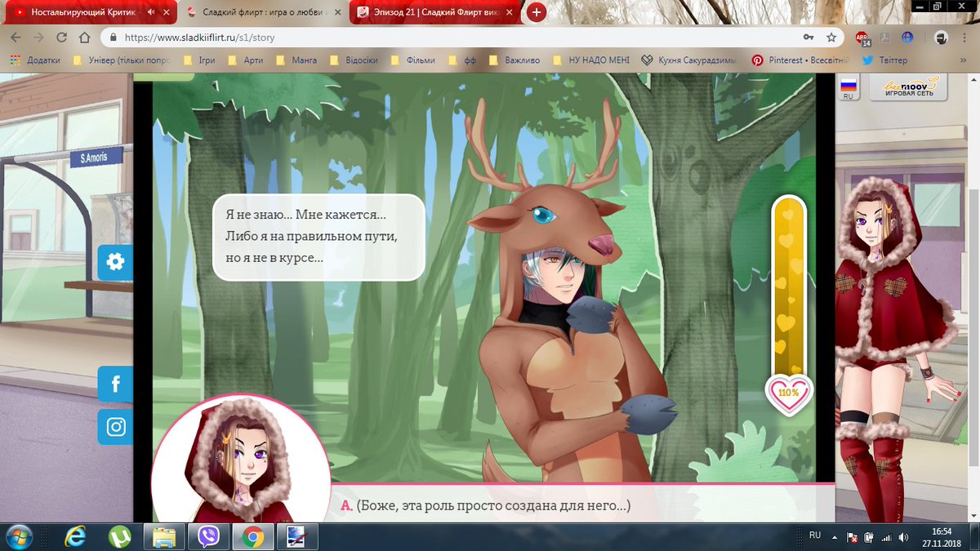Image resolution: width=980 pixels, height=551 pixels.
Task: Open uTorrent from the taskbar
Action: click(120, 536)
